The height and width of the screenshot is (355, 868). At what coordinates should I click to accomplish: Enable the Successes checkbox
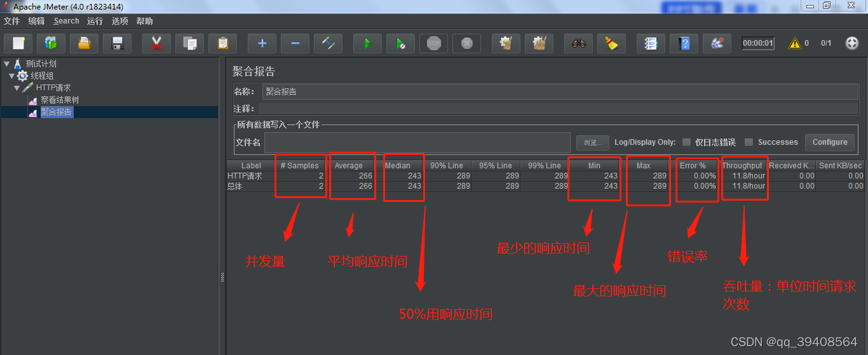[x=749, y=142]
